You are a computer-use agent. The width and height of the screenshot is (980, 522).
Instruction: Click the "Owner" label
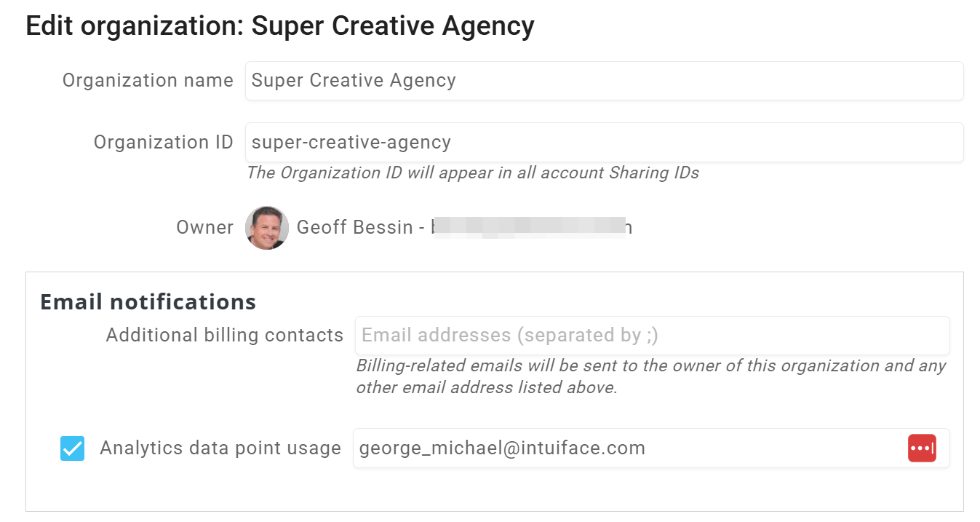(204, 228)
